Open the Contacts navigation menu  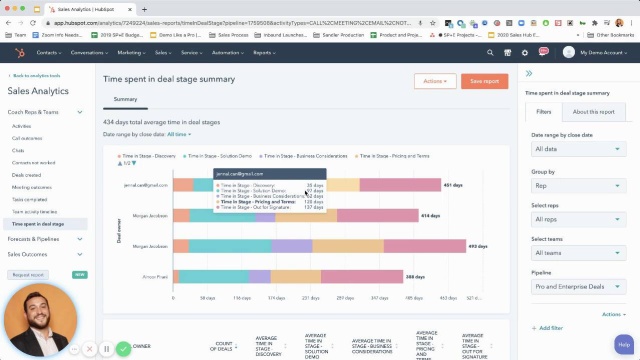[49, 53]
